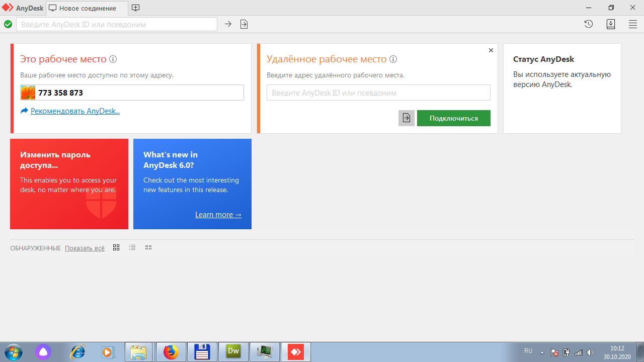Open a new tab with plus icon
This screenshot has width=644, height=362.
pos(135,8)
